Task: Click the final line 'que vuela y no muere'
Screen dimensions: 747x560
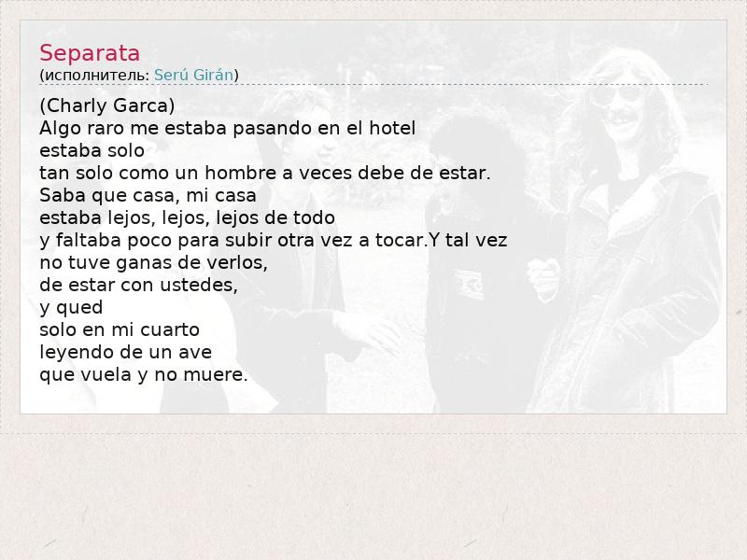Action: point(144,374)
